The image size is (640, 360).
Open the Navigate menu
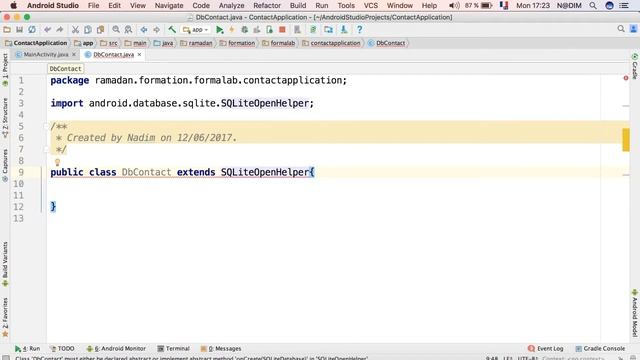pyautogui.click(x=169, y=6)
